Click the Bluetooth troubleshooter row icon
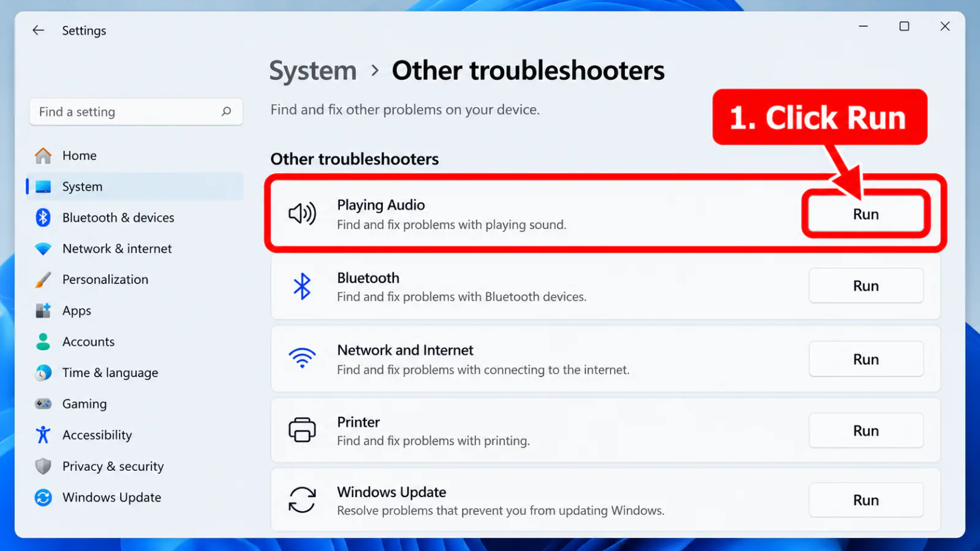The image size is (980, 551). tap(302, 286)
